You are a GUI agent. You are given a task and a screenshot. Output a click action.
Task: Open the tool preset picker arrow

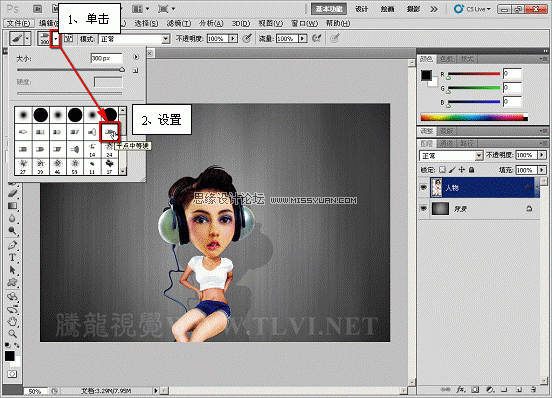[x=27, y=38]
